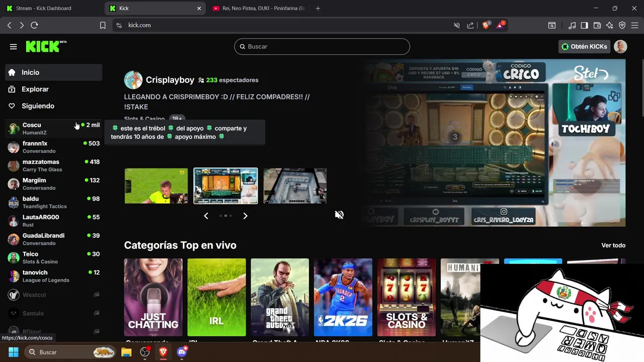Open Coscu's channel in sidebar
The image size is (644, 362).
click(53, 129)
